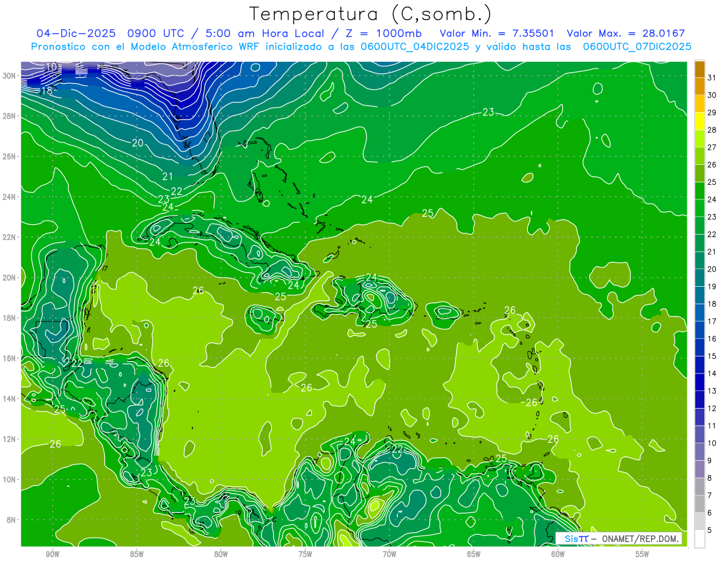Click "Valor Min. = 7.35501" in the header
728x562 pixels.
tap(497, 33)
